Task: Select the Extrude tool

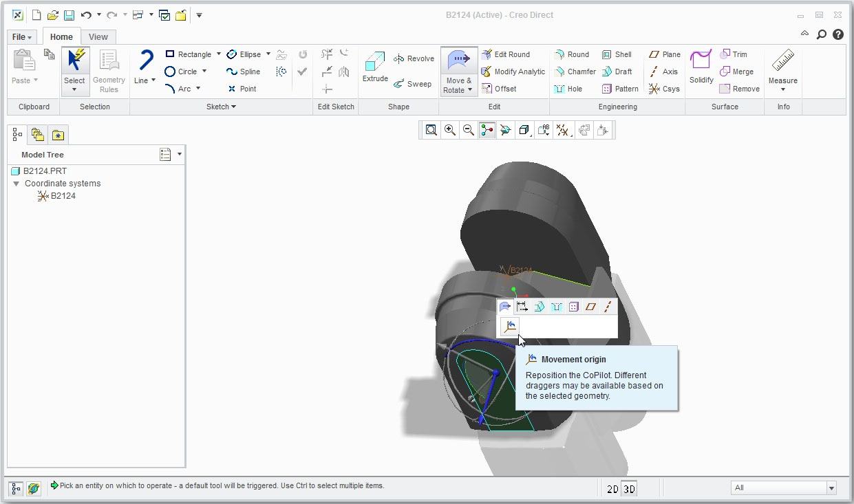Action: (375, 67)
